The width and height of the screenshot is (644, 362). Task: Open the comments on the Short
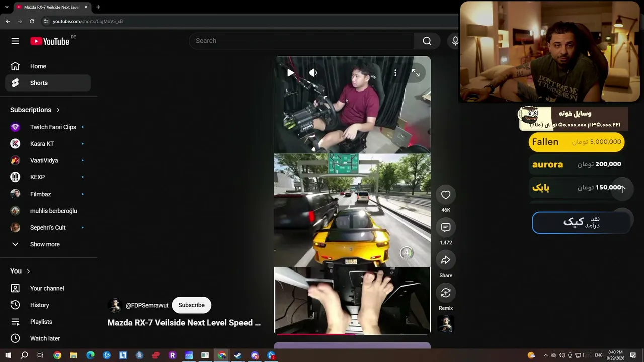click(x=446, y=227)
